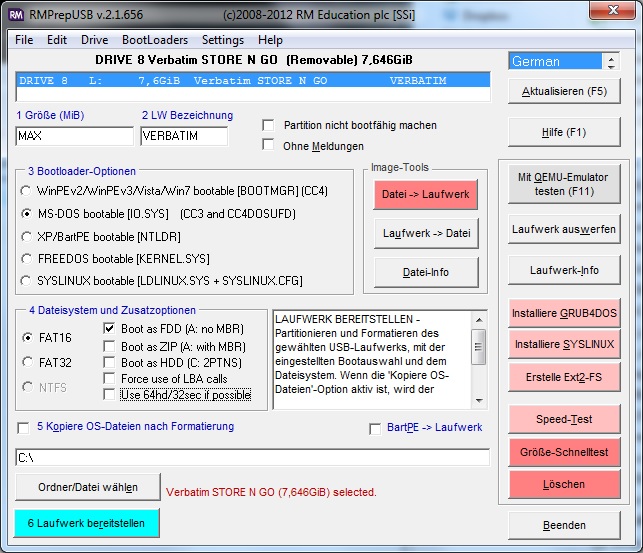Click the C:\ path input field
643x553 pixels.
[x=253, y=457]
